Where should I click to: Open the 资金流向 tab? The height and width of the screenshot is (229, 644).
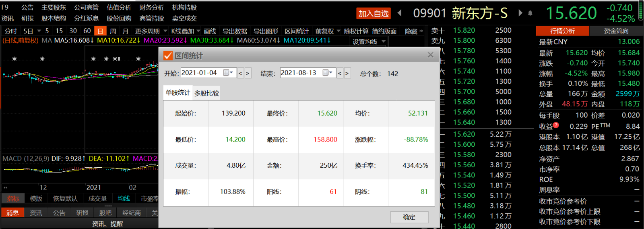click(616, 31)
